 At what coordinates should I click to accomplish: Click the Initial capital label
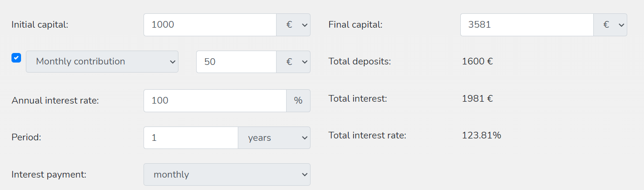40,25
